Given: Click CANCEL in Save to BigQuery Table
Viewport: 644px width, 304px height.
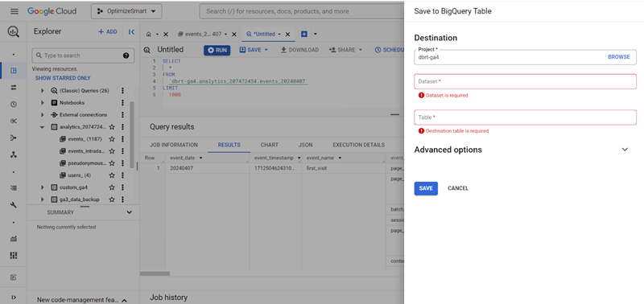Looking at the screenshot, I should [458, 188].
